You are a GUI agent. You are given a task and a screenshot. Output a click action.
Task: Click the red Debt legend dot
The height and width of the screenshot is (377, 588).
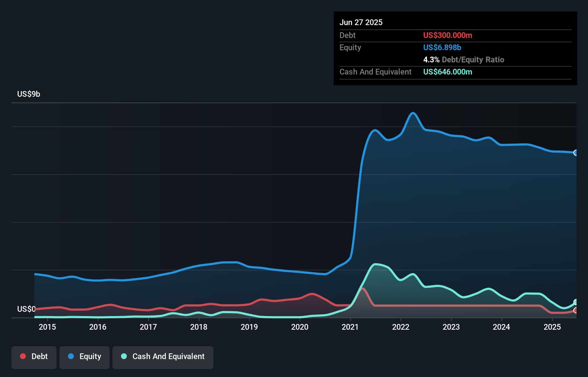pyautogui.click(x=23, y=356)
